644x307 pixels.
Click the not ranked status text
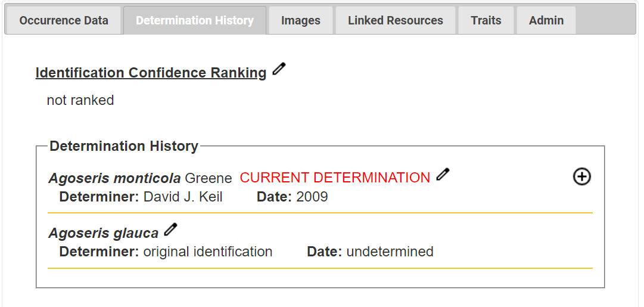point(80,100)
